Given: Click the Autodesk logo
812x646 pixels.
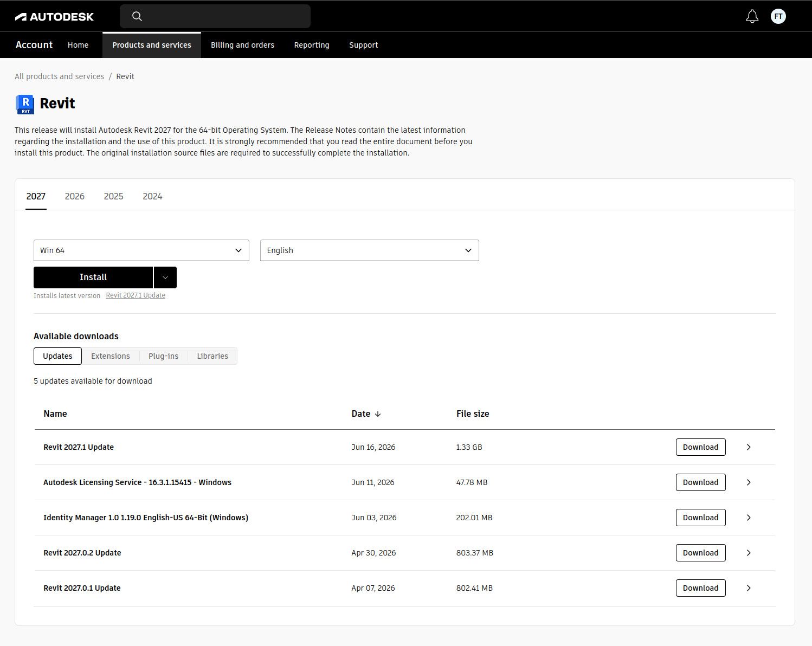Looking at the screenshot, I should [x=54, y=17].
